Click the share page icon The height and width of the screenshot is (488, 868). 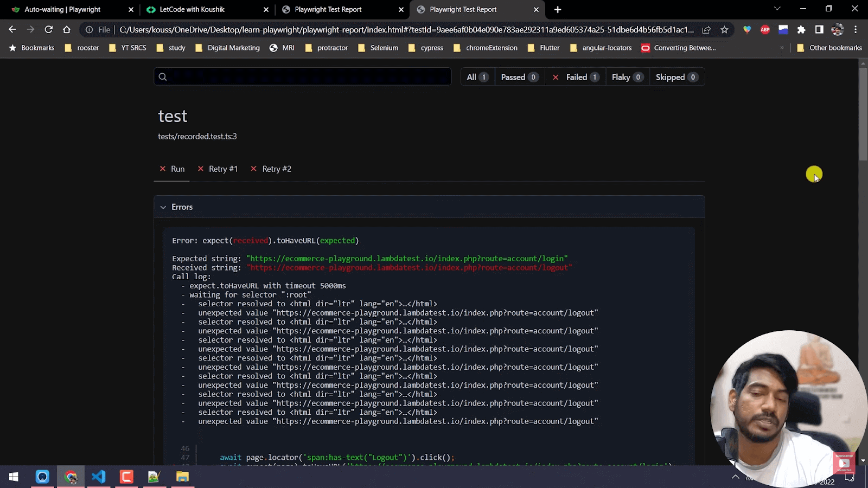click(x=706, y=30)
